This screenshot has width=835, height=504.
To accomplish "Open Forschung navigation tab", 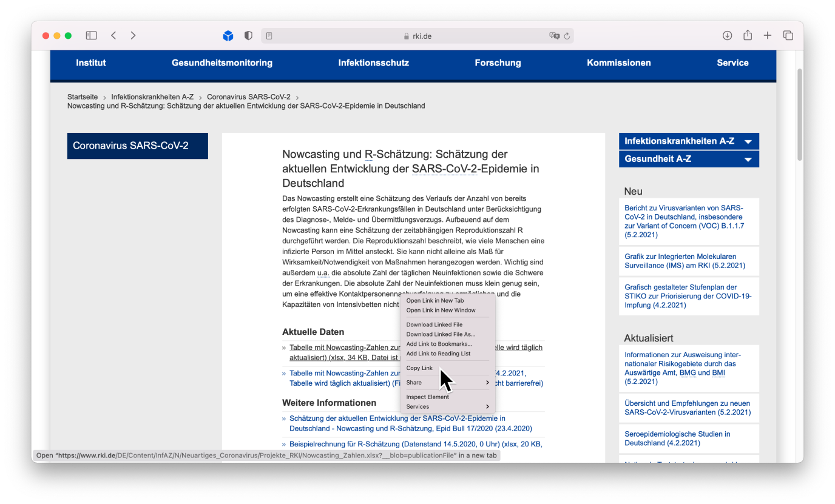I will point(498,63).
